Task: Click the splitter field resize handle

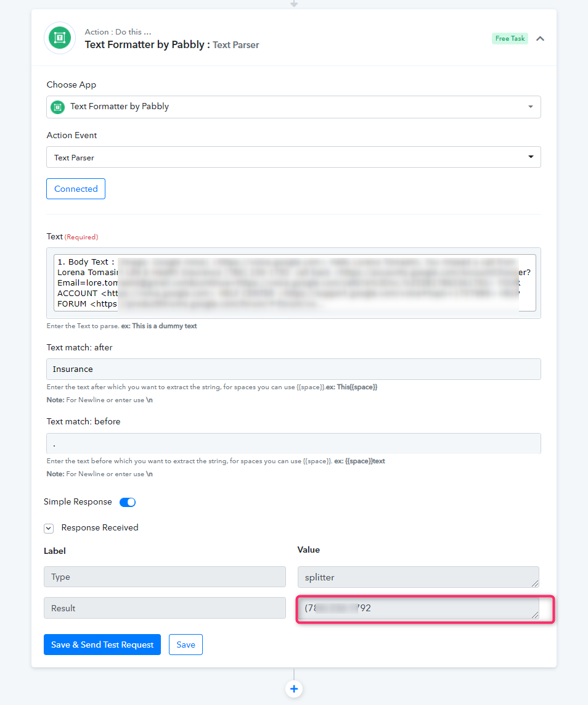Action: (534, 583)
